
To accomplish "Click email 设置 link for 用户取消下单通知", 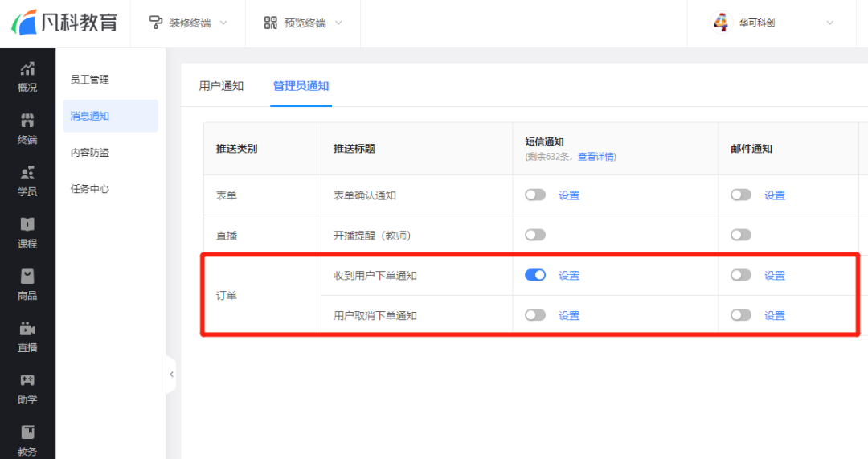I will (x=775, y=316).
